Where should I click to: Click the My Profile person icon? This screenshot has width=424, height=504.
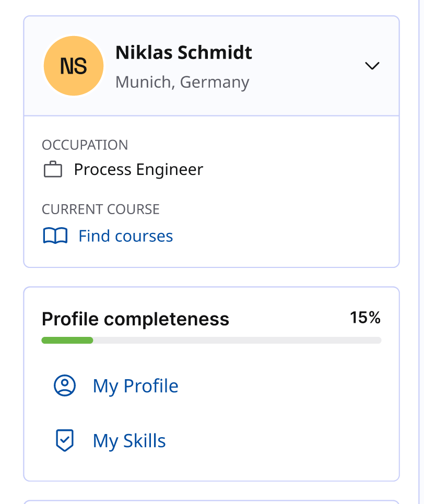coord(65,385)
